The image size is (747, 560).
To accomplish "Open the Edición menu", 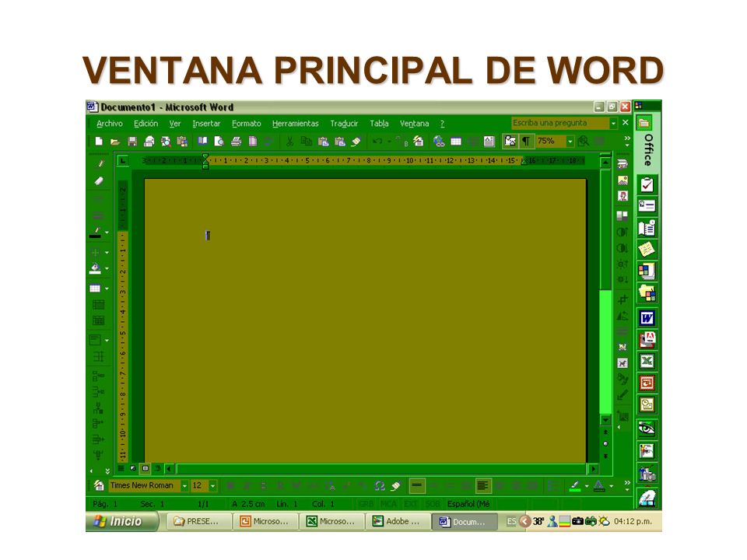I will 146,124.
